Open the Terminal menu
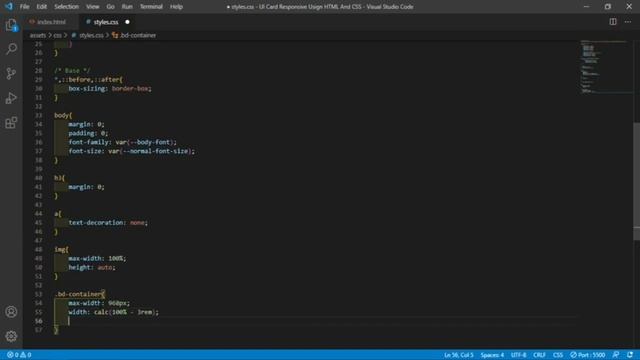The image size is (640, 360). click(x=151, y=7)
